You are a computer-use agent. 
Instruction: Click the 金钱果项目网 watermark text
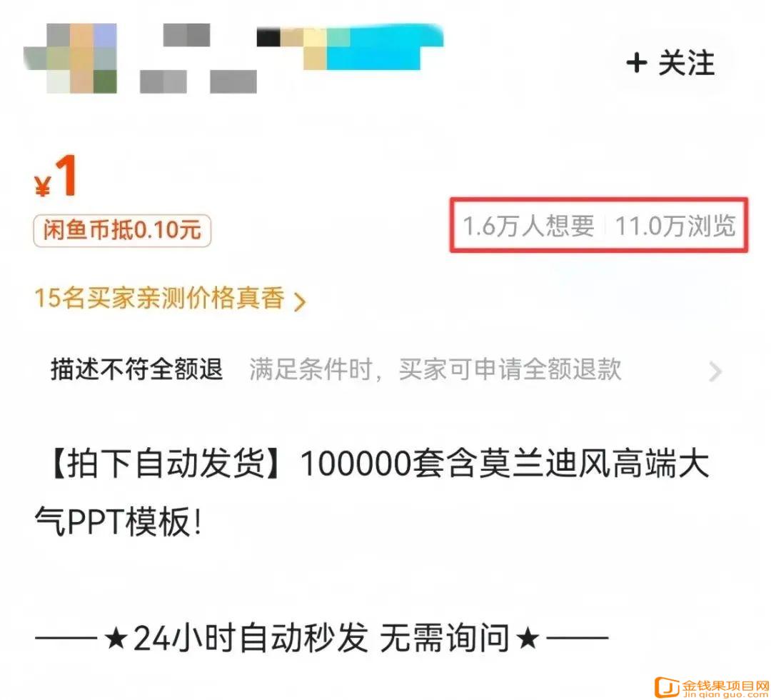pyautogui.click(x=725, y=685)
